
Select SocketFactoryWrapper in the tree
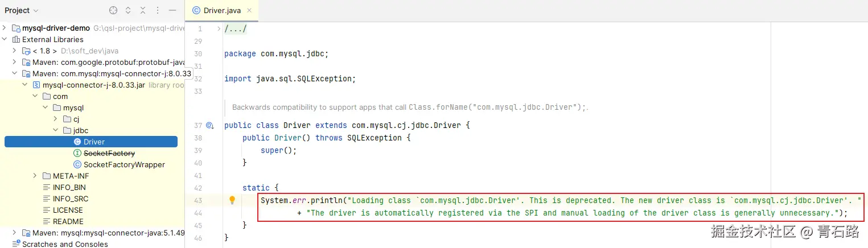(124, 164)
